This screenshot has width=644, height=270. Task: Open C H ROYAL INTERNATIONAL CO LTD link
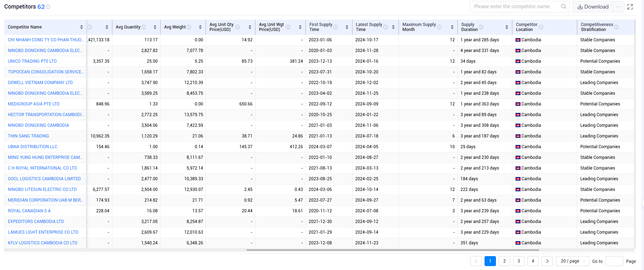(x=42, y=168)
